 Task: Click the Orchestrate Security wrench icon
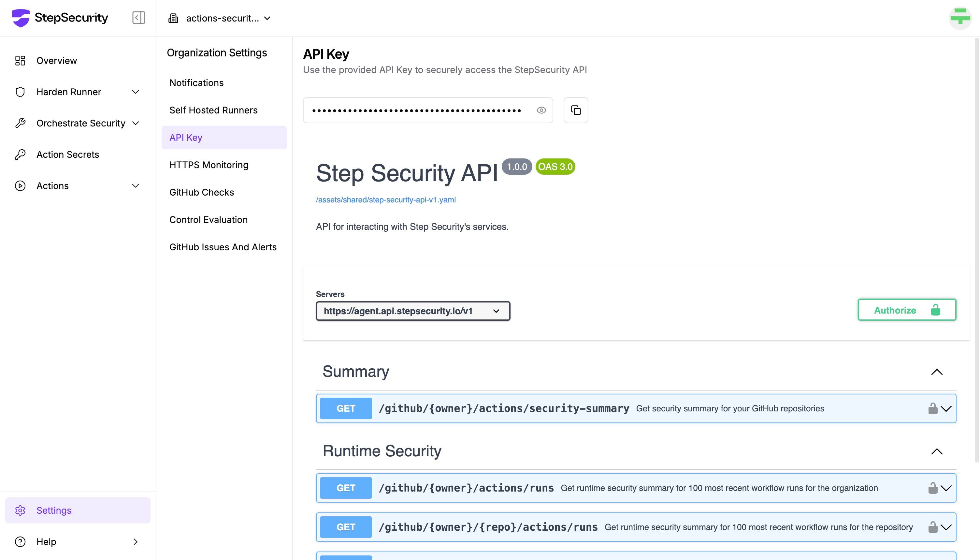click(x=20, y=123)
